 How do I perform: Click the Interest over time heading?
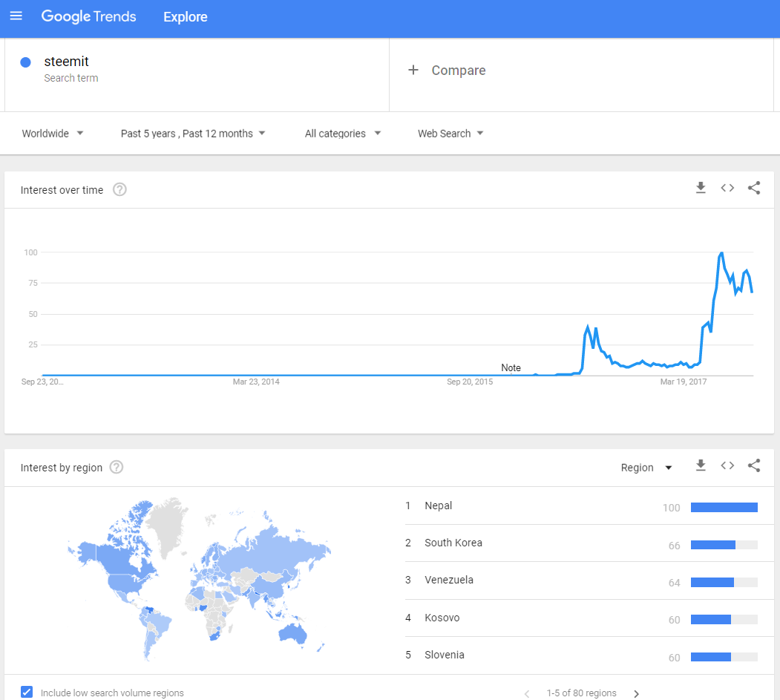(x=62, y=190)
